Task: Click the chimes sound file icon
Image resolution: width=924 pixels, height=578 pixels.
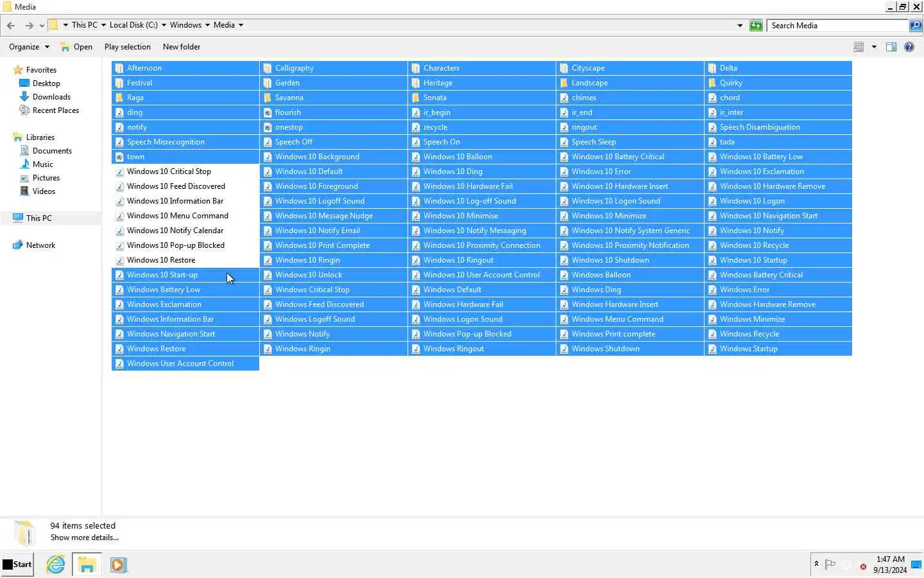Action: click(x=564, y=98)
